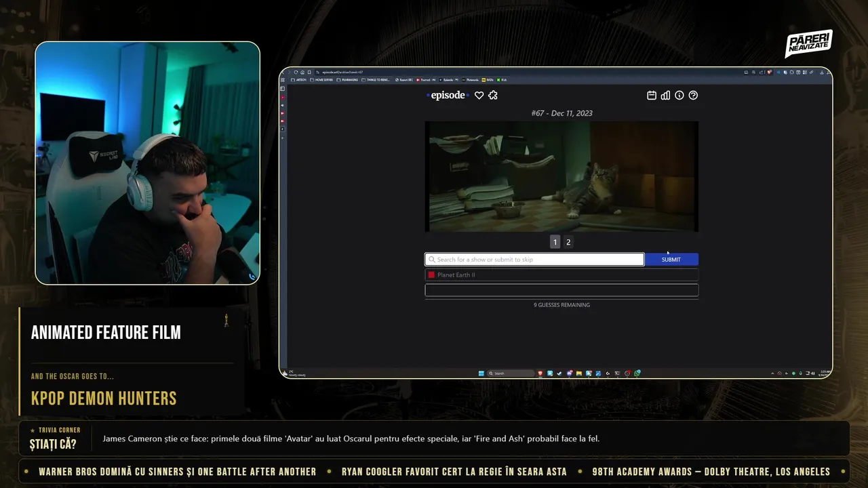
Task: Show hidden system tray icons
Action: [772, 373]
